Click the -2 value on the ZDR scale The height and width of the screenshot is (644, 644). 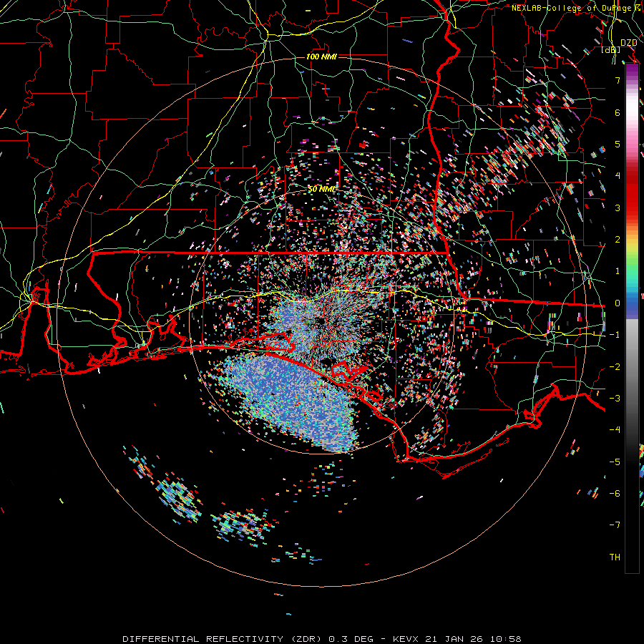click(615, 367)
